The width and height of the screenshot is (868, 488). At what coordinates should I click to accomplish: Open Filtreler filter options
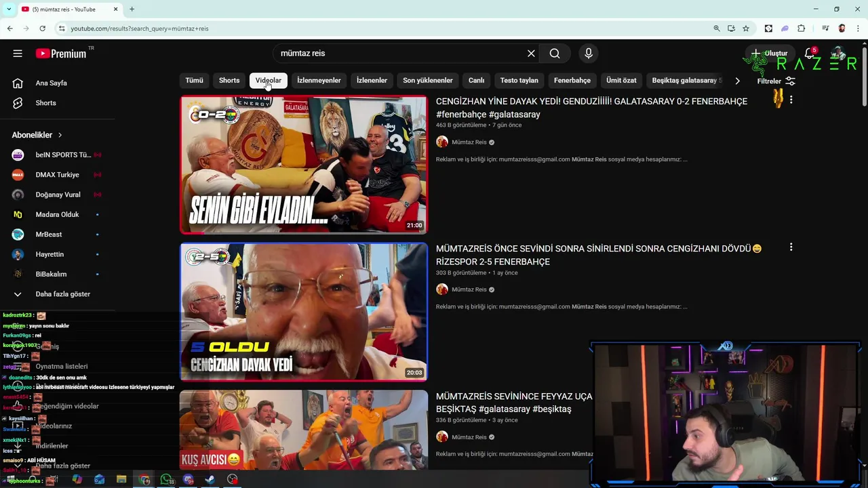(x=776, y=81)
